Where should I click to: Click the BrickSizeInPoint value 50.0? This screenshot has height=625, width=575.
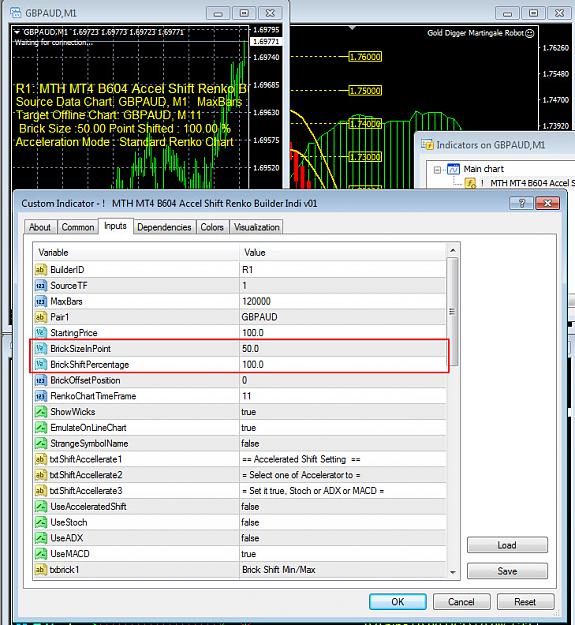click(x=251, y=349)
